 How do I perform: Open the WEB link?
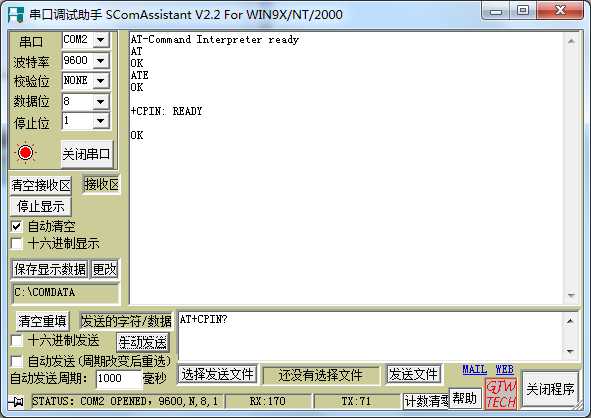[504, 369]
